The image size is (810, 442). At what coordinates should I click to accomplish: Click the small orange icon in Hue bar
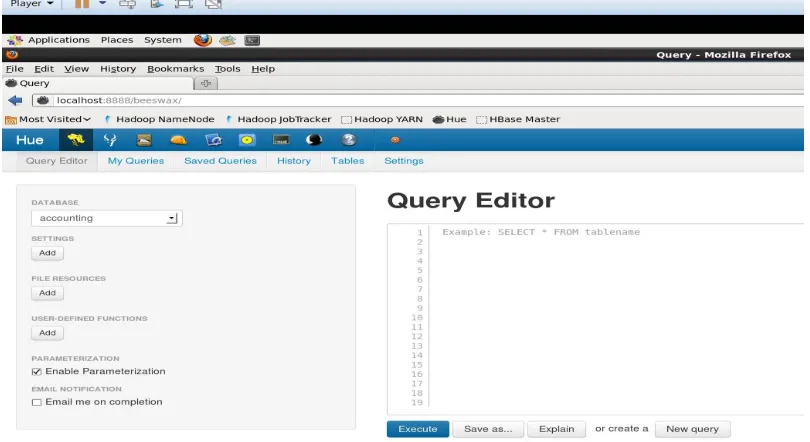(x=395, y=140)
